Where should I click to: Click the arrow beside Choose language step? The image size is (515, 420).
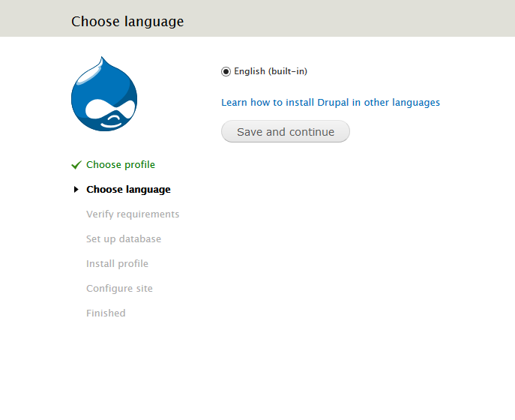point(76,190)
